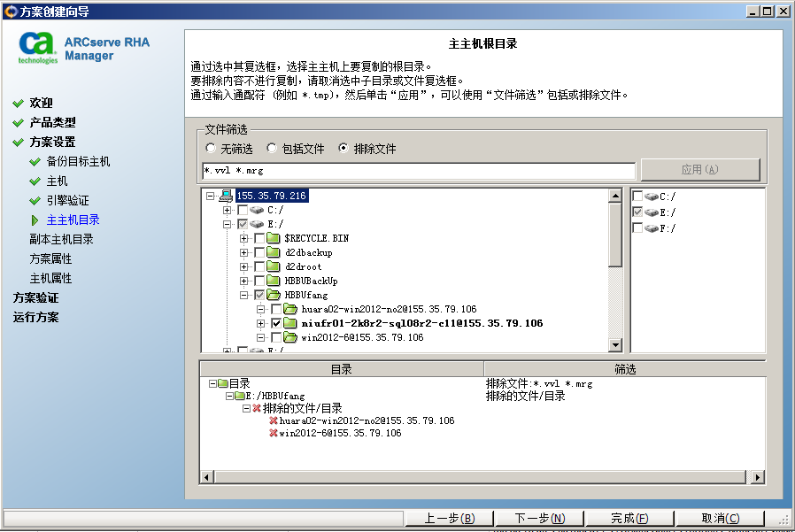
Task: Click the 取消(C) button
Action: (720, 519)
